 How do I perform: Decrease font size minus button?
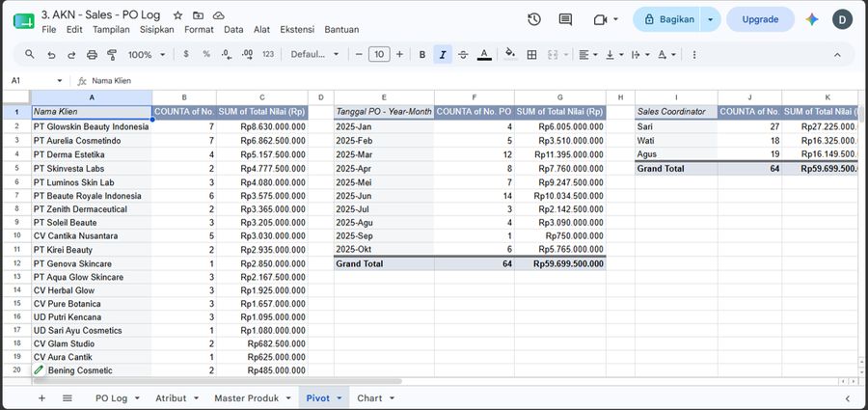click(x=359, y=54)
